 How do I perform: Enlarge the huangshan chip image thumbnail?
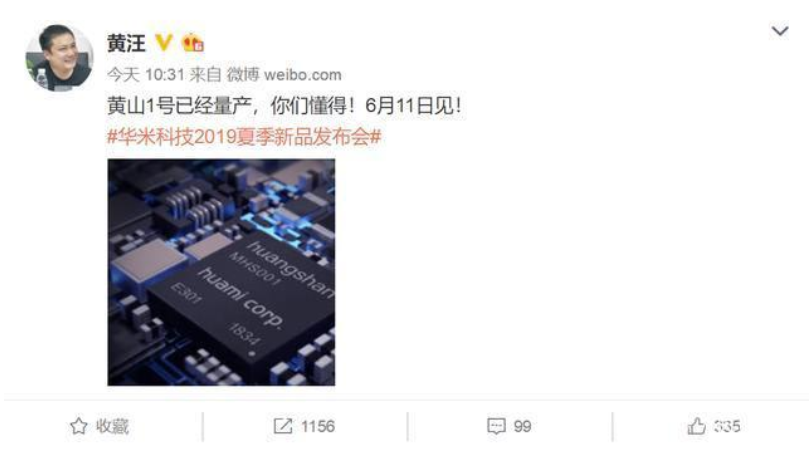[x=221, y=272]
